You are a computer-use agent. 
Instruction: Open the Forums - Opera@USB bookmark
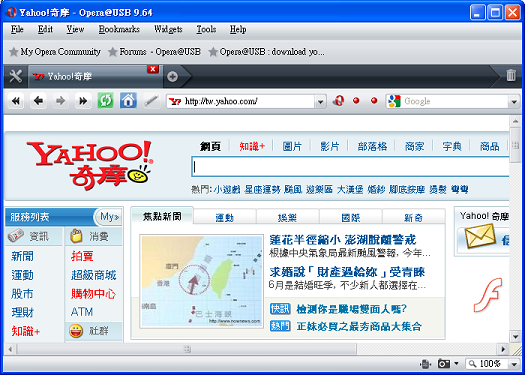[x=154, y=52]
